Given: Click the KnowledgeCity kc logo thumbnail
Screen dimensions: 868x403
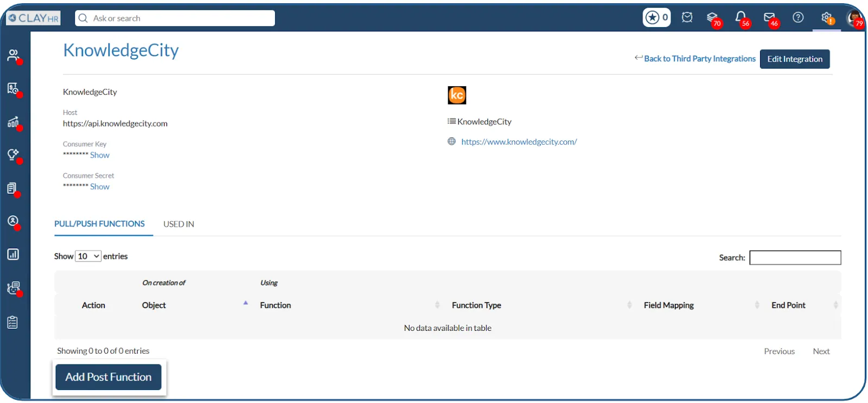Looking at the screenshot, I should coord(457,95).
